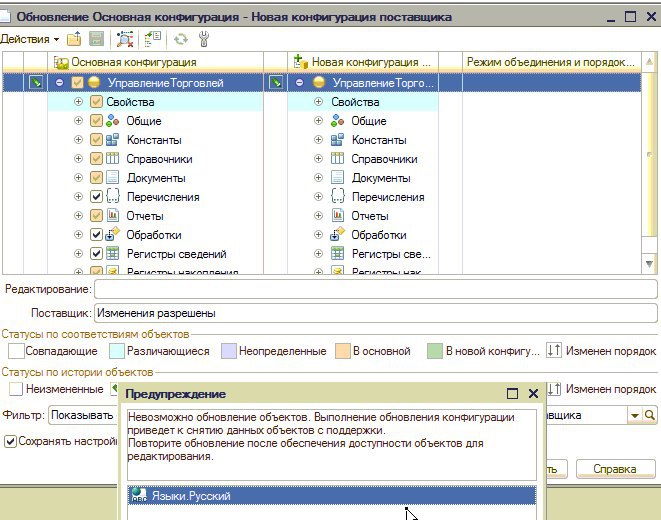Expand Свойства in main configuration
This screenshot has height=520, width=661.
78,102
